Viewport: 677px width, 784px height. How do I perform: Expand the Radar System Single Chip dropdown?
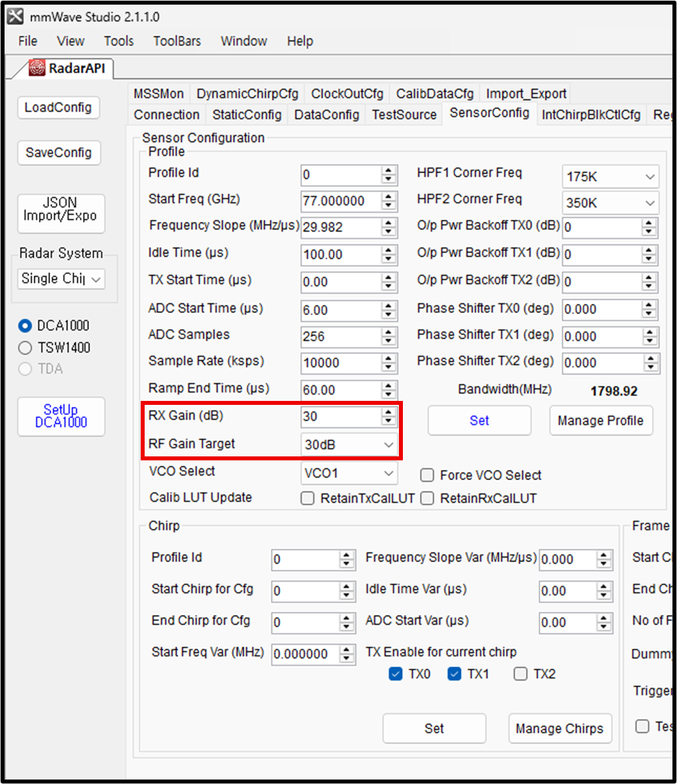61,279
